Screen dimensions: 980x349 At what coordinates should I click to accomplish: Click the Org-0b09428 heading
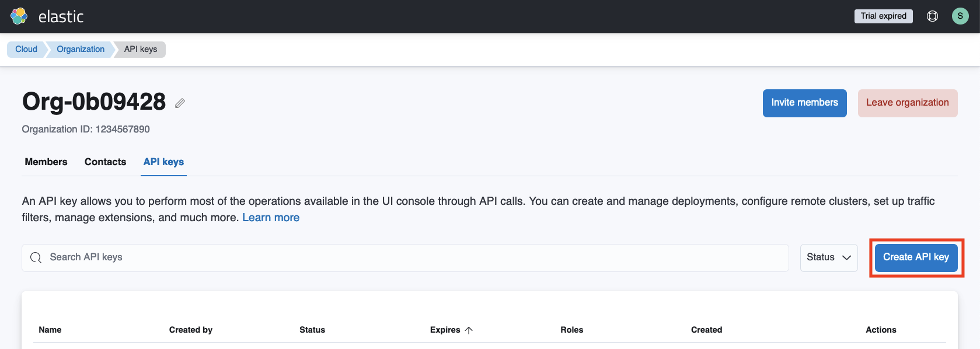[94, 102]
